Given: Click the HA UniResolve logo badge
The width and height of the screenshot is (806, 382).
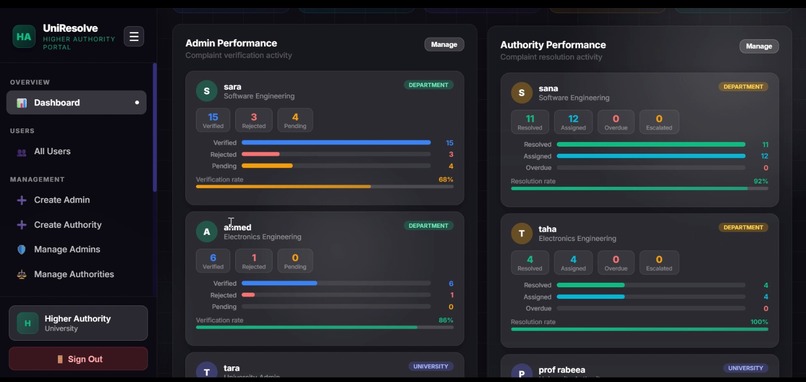Looking at the screenshot, I should 24,37.
